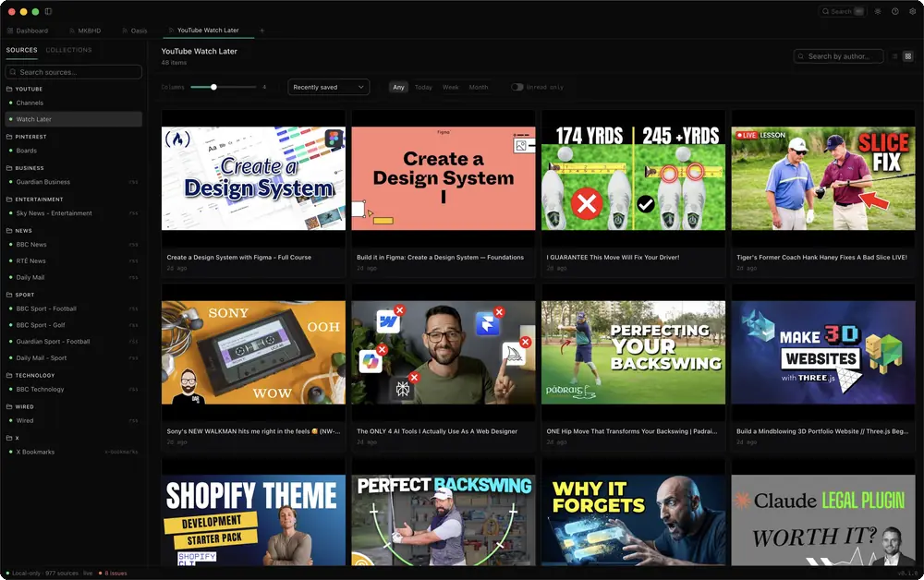Open RTÉ News source
Screen dimensions: 924x580
[x=74, y=260]
